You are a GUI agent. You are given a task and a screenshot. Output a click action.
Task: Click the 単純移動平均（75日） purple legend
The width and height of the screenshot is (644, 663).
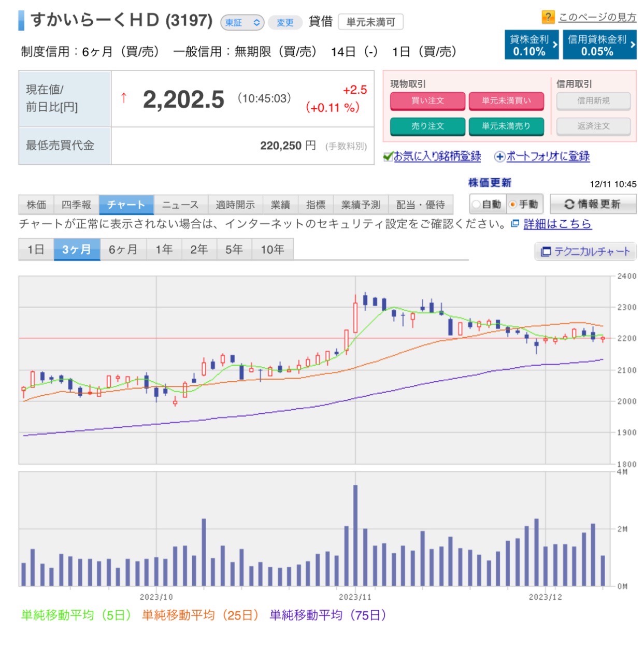pos(328,615)
